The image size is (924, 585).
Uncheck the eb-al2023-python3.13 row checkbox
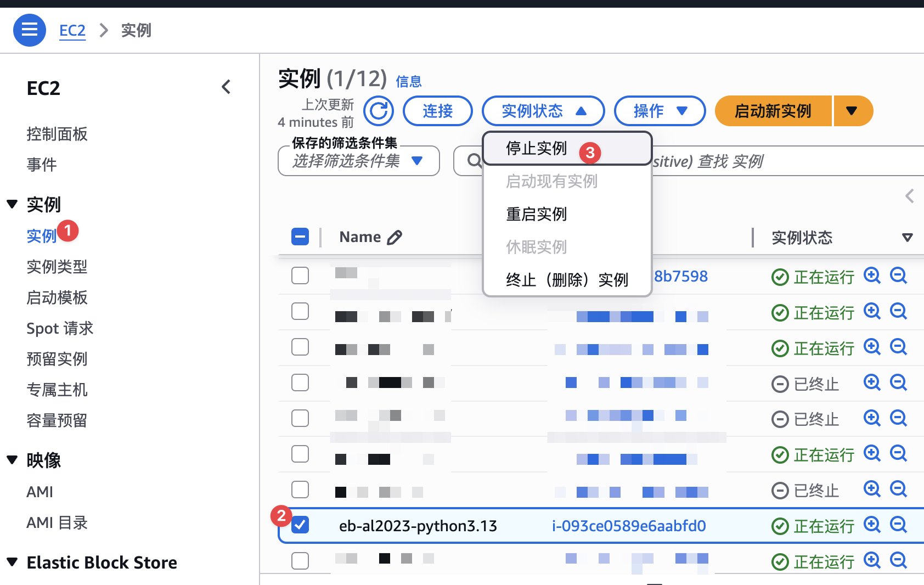tap(300, 525)
